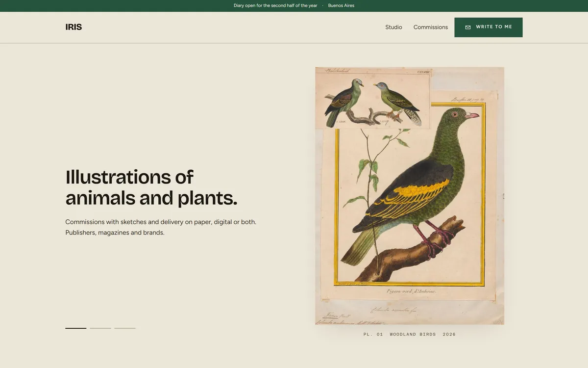Click the 'PL. 01 WOODLAND BIRDS 2026' caption
Image resolution: width=588 pixels, height=368 pixels.
click(x=410, y=335)
